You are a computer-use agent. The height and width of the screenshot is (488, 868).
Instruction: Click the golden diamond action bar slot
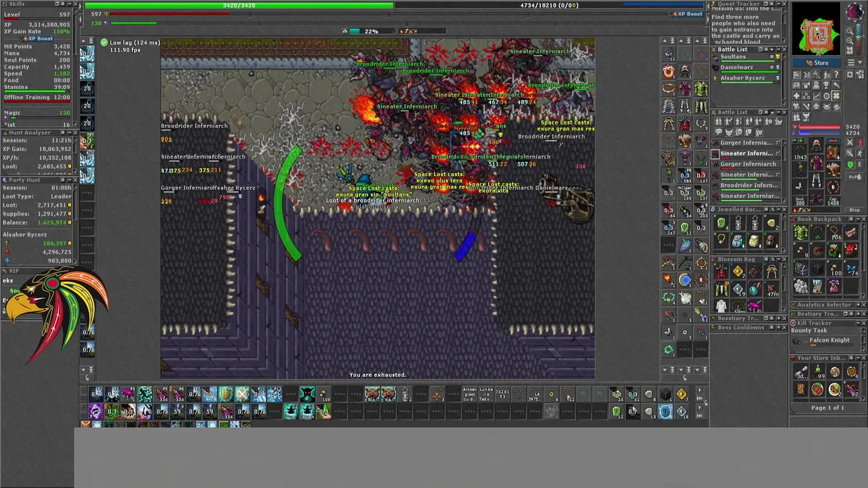tap(682, 394)
